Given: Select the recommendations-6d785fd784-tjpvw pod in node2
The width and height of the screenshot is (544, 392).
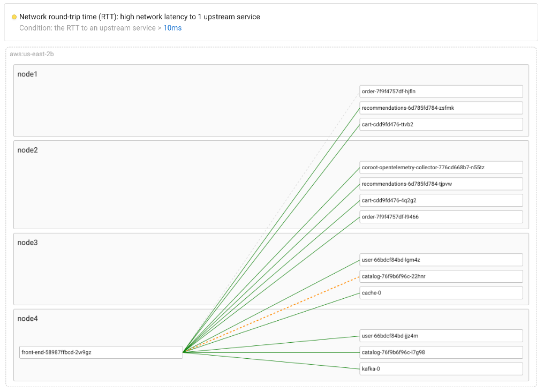Looking at the screenshot, I should coord(441,184).
